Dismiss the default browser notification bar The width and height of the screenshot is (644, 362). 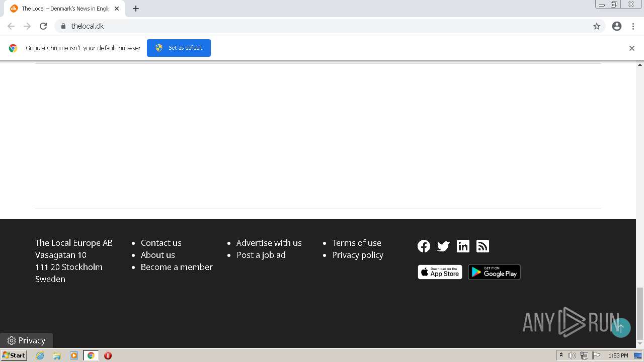coord(632,48)
